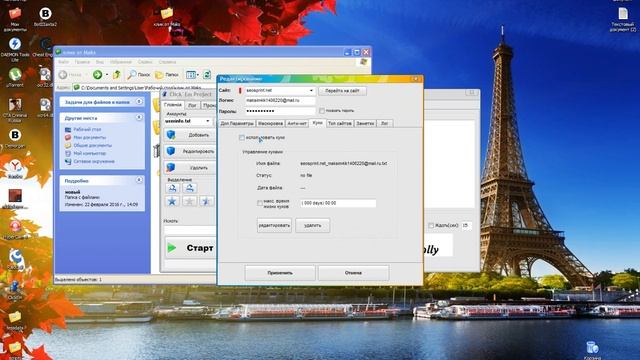Open Search (Поиск) in Explorer toolbar
Screen dimensions: 640x360
coord(138,75)
